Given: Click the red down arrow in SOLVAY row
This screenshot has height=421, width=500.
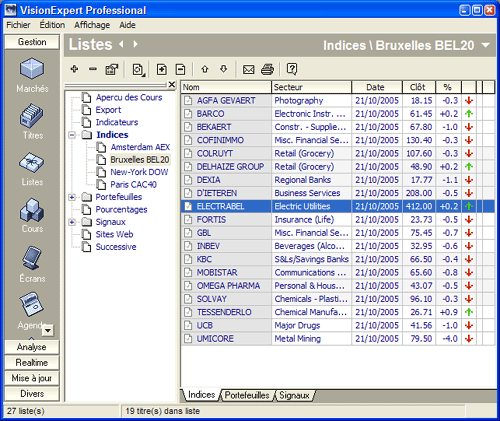Looking at the screenshot, I should point(469,299).
